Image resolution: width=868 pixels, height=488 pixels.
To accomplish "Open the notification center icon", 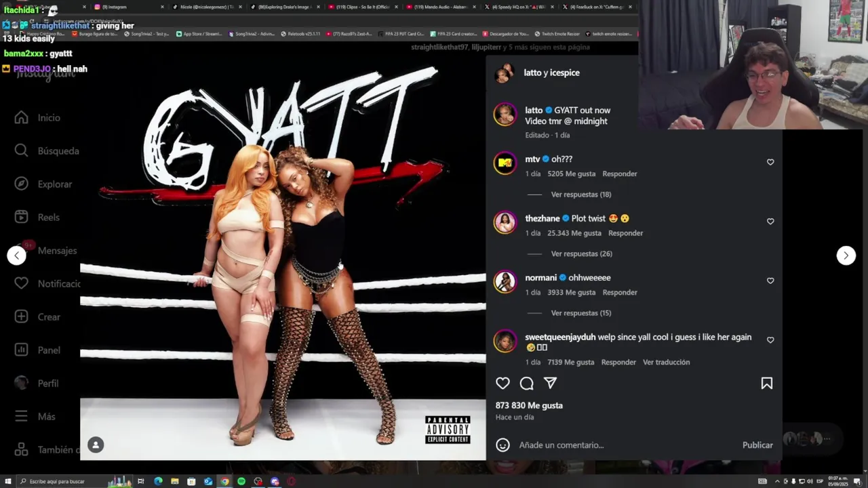I will coord(857,481).
